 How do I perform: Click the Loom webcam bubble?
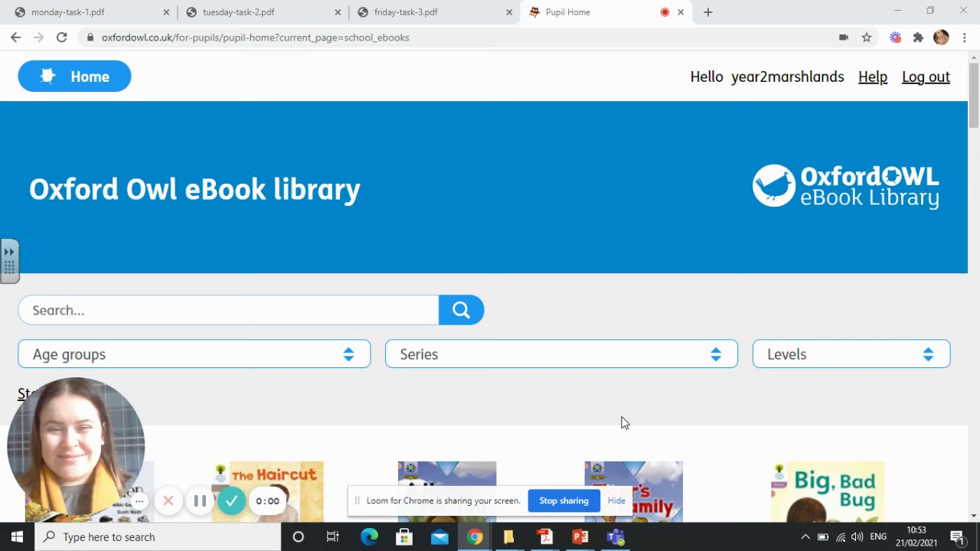click(x=76, y=446)
